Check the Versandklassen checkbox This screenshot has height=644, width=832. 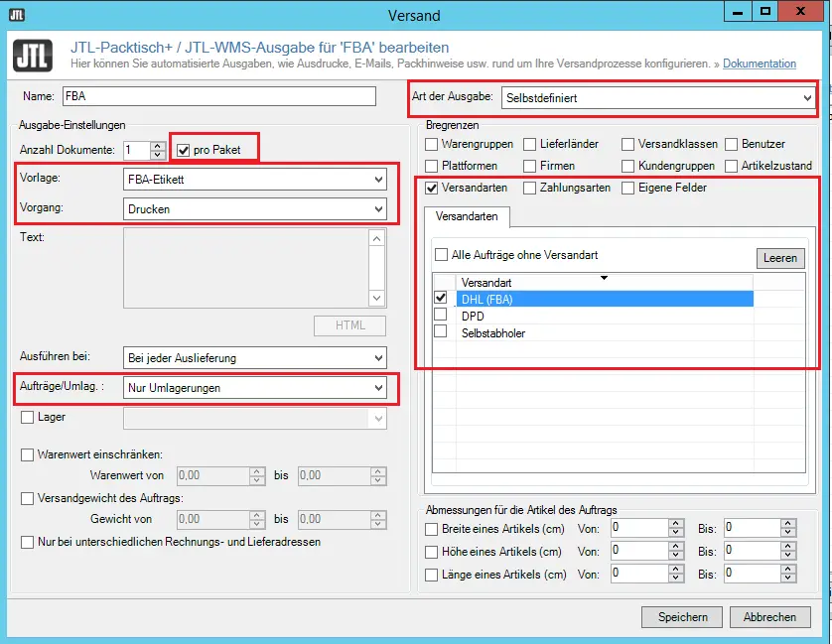point(627,144)
